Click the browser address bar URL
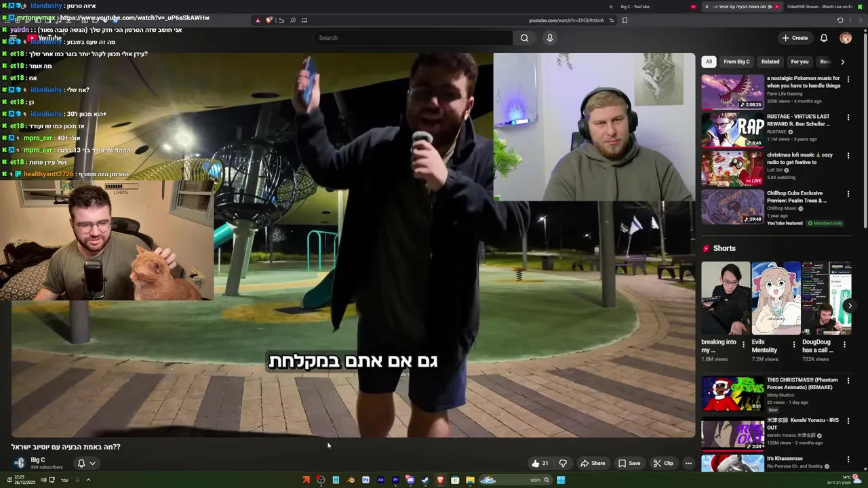The width and height of the screenshot is (868, 488). pos(566,20)
